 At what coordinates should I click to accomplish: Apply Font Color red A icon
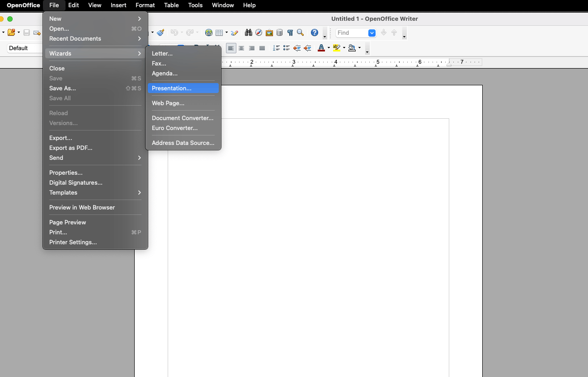321,48
